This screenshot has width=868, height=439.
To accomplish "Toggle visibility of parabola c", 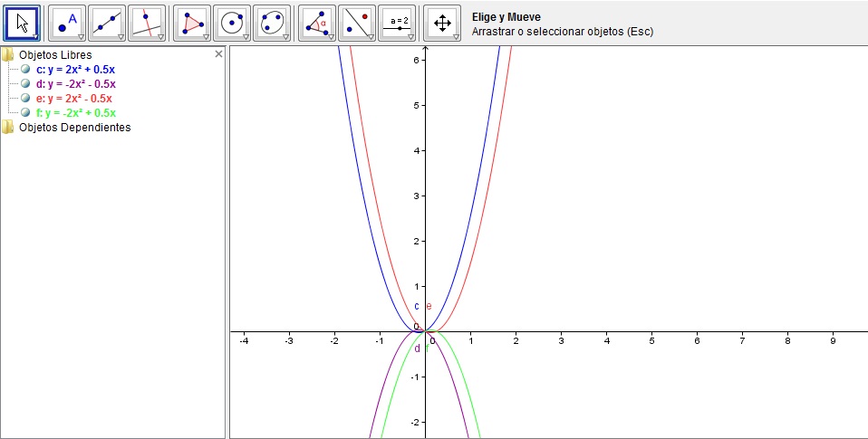I will coord(25,70).
